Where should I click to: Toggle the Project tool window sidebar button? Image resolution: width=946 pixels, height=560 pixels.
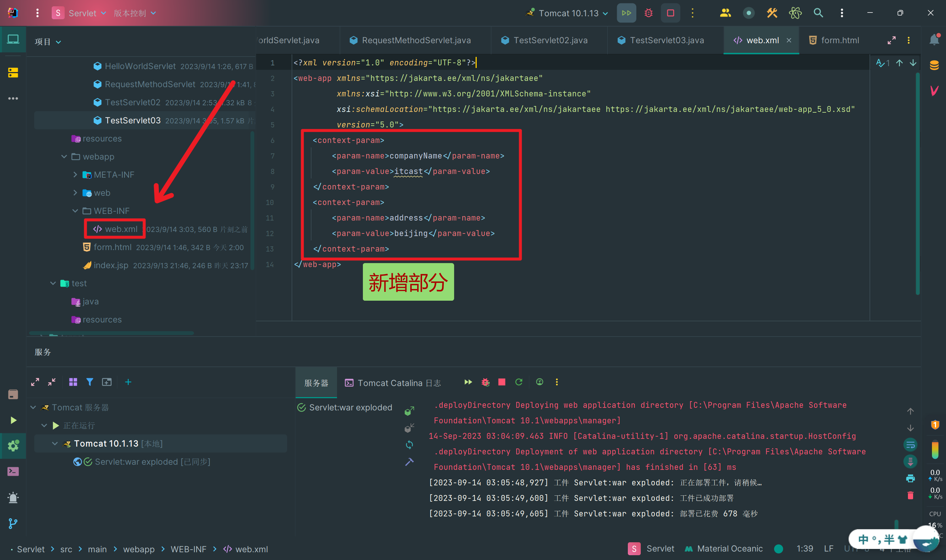pos(13,39)
